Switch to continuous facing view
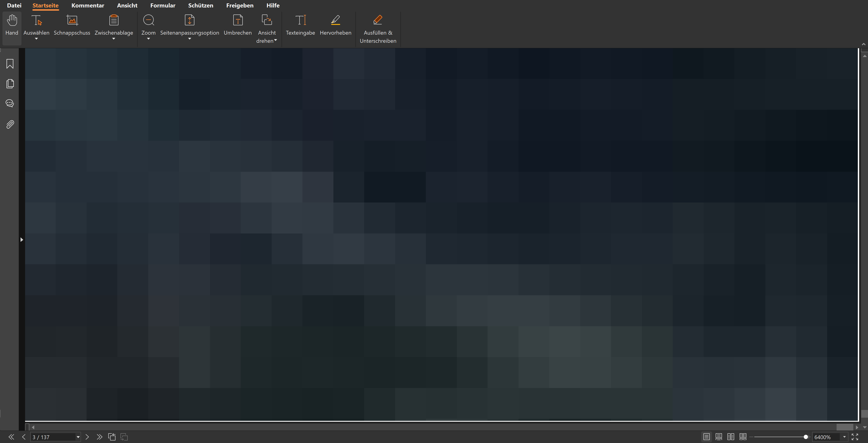The width and height of the screenshot is (868, 443). [743, 437]
